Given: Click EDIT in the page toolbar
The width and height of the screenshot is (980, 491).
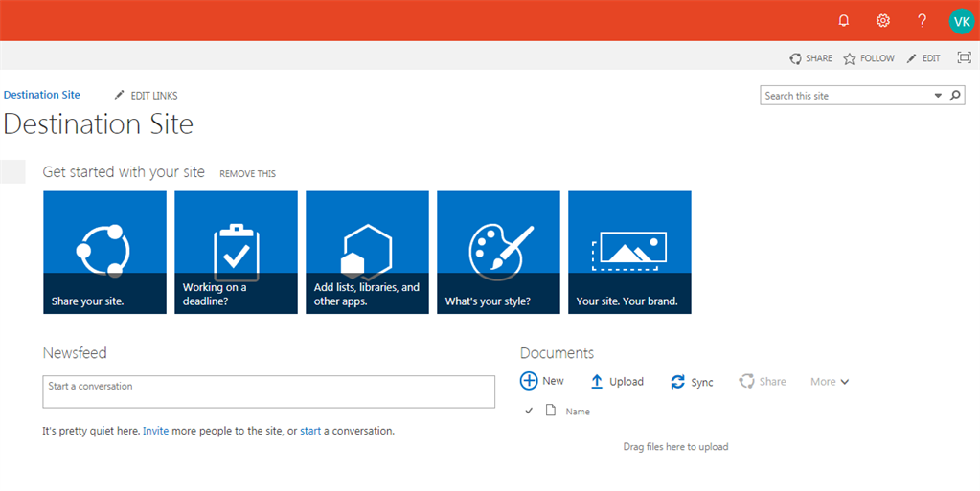Looking at the screenshot, I should [923, 58].
